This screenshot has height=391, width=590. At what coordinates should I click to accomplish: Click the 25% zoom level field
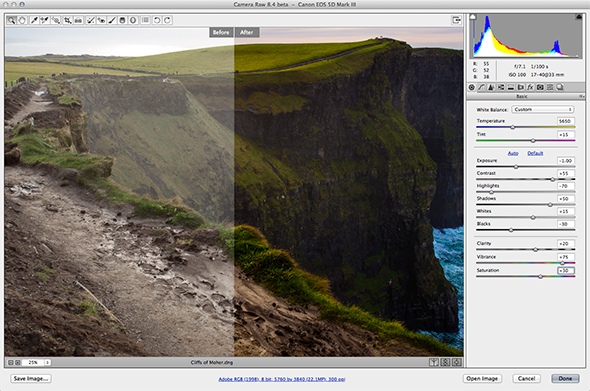click(x=33, y=362)
